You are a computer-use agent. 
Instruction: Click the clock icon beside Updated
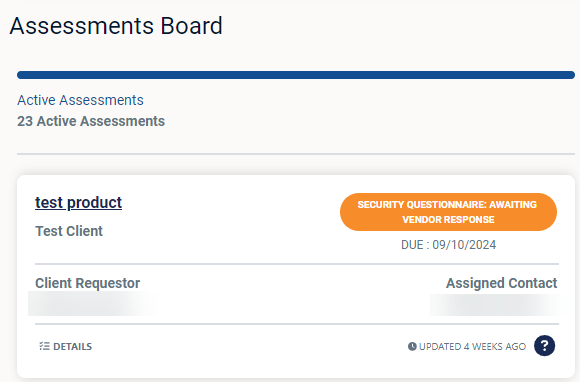[x=412, y=346]
